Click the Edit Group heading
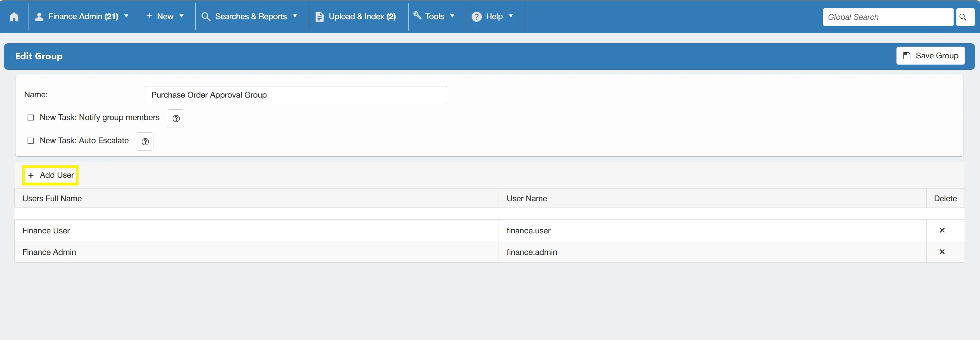This screenshot has width=980, height=340. [39, 56]
